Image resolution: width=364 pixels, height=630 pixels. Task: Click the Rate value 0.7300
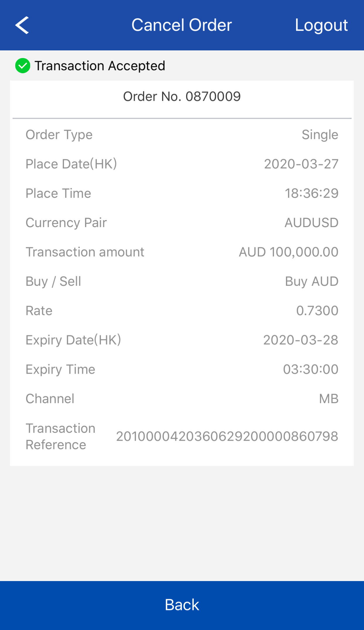tap(317, 311)
